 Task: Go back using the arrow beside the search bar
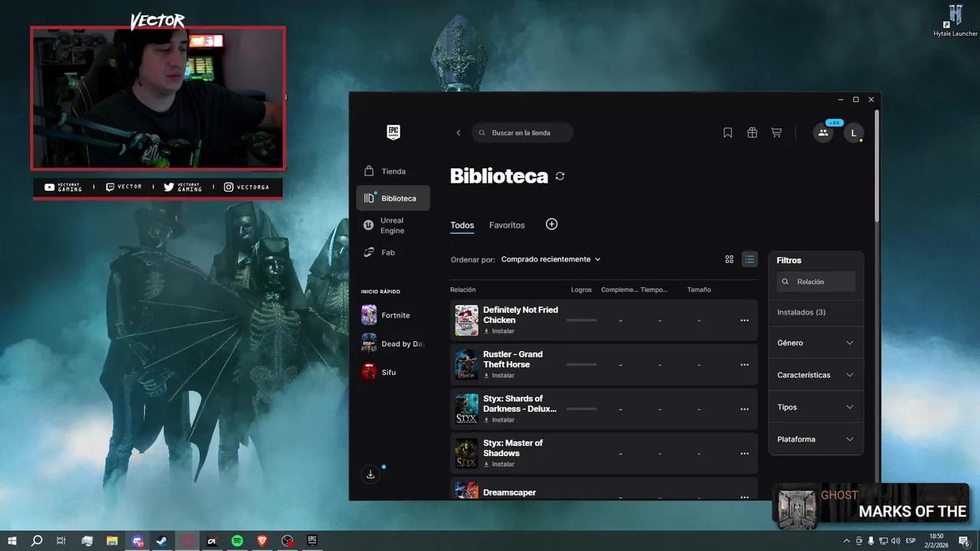(459, 132)
